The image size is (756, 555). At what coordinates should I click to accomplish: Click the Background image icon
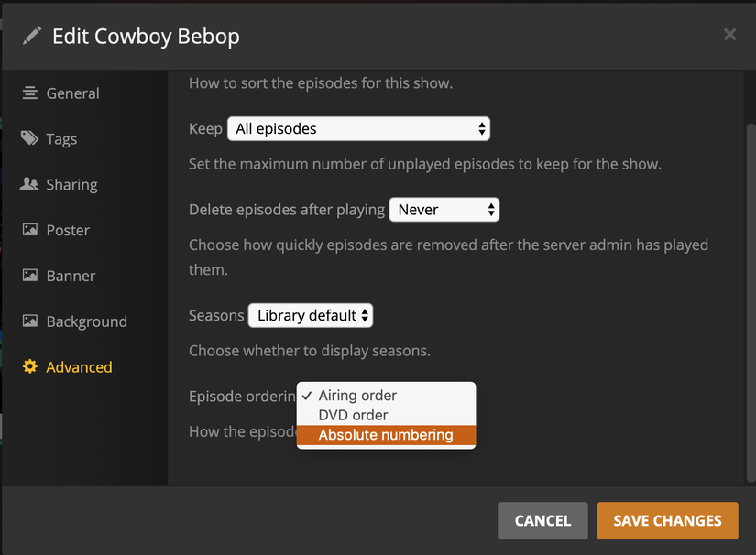[x=30, y=321]
